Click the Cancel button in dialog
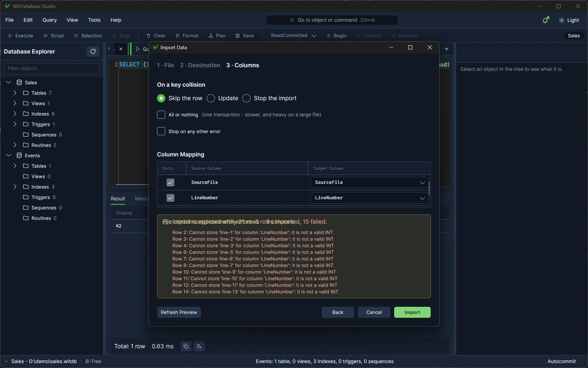Screen dimensions: 588x368 coord(374,313)
